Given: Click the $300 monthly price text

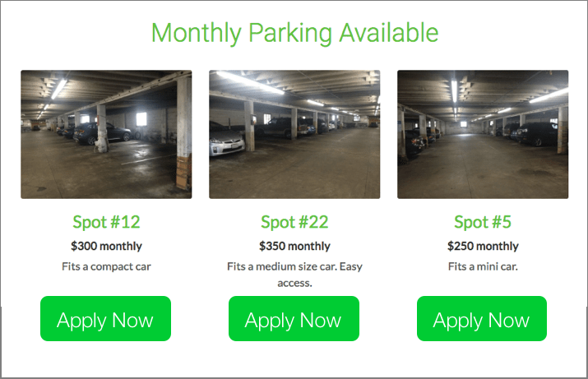Looking at the screenshot, I should point(106,246).
